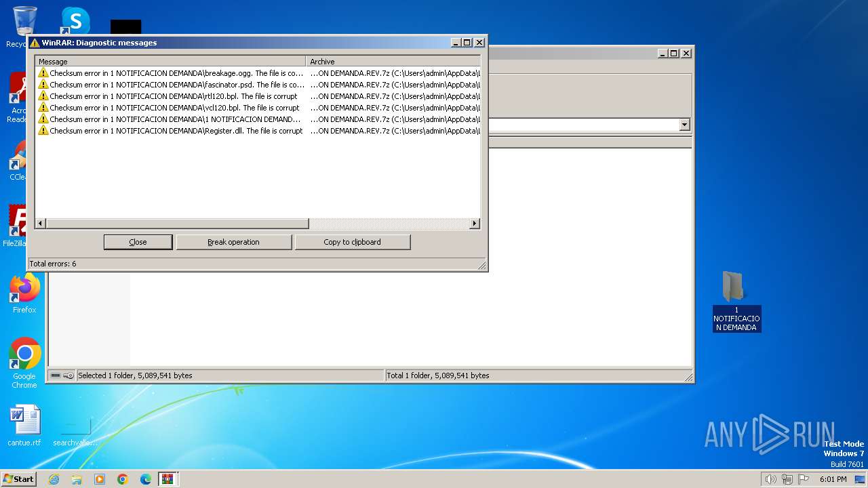Launch Skype from desktop shortcut
Viewport: 868px width, 488px height.
pyautogui.click(x=75, y=20)
